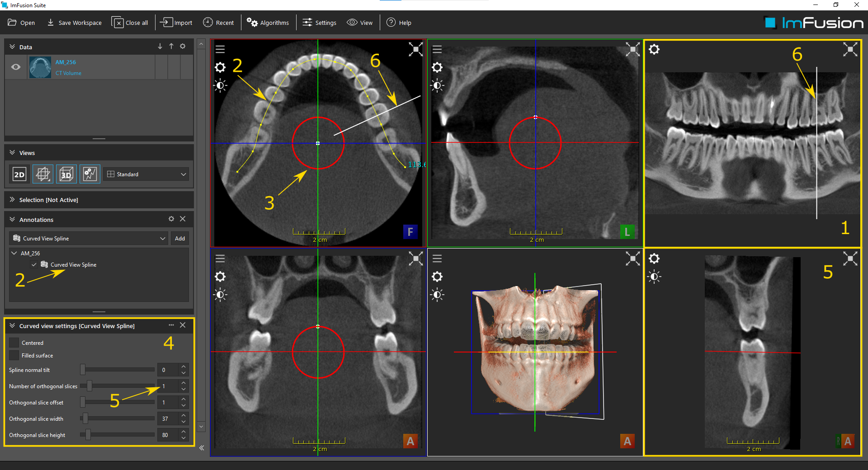868x470 pixels.
Task: Open Data panel gear settings
Action: coord(183,47)
